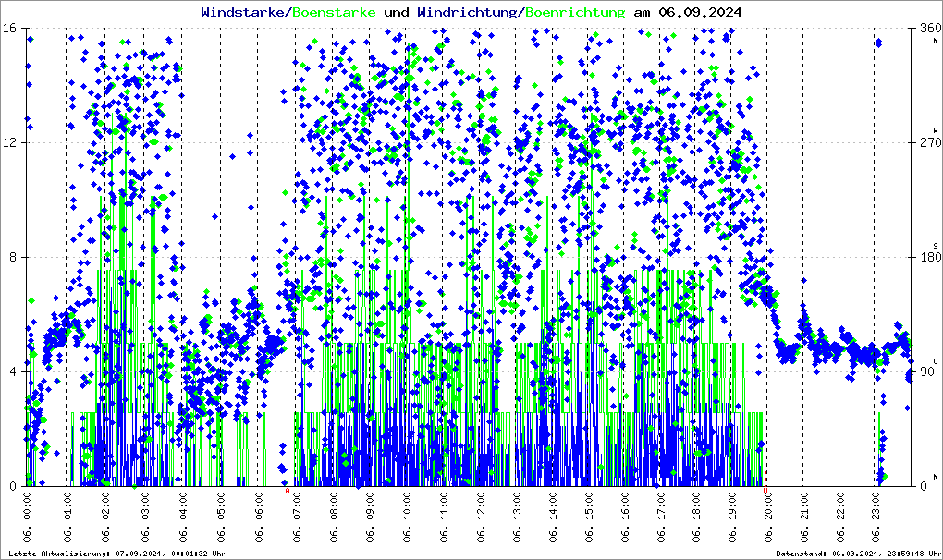Image resolution: width=943 pixels, height=560 pixels.
Task: Select the blue 'Windrichtung' title word
Action: 469,12
